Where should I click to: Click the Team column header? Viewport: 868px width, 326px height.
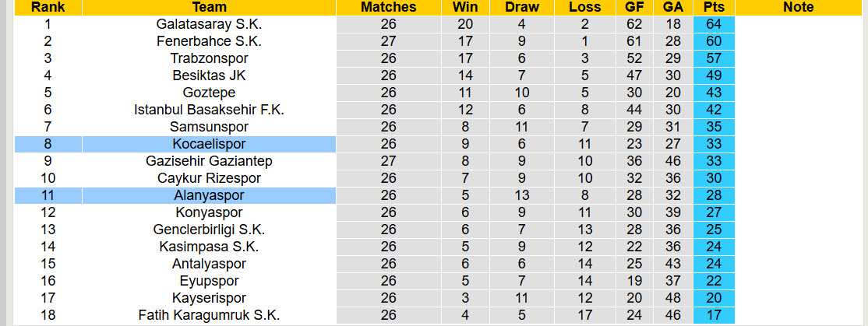(209, 7)
